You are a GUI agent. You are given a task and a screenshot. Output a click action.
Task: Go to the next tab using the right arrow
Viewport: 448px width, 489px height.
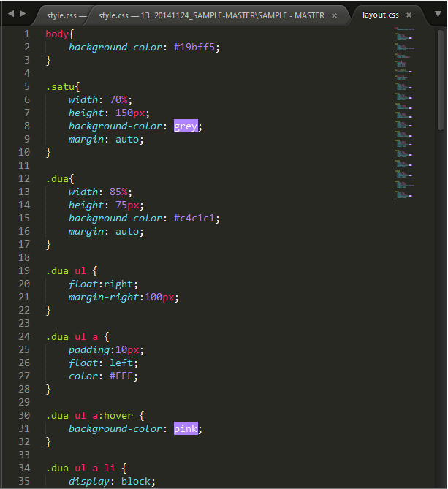23,14
